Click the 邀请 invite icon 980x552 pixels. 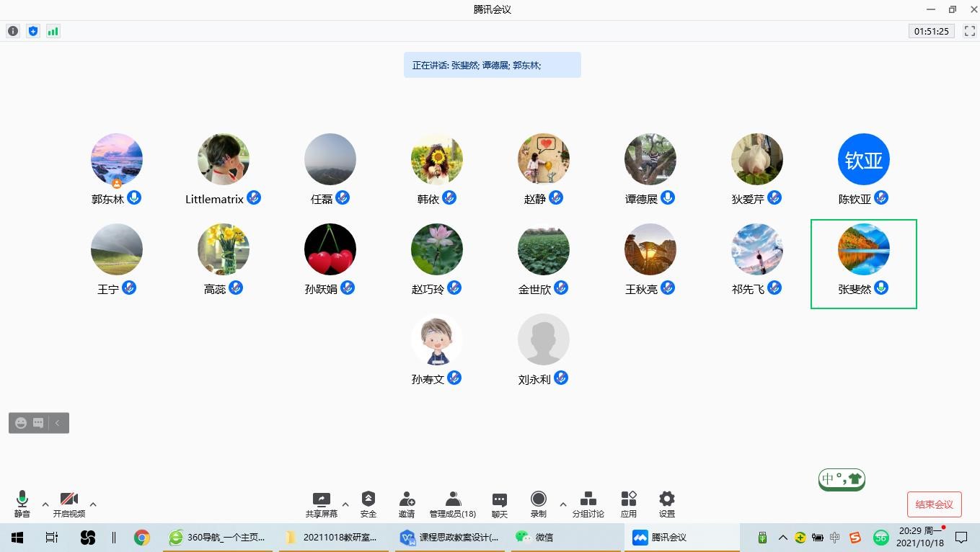tap(407, 504)
